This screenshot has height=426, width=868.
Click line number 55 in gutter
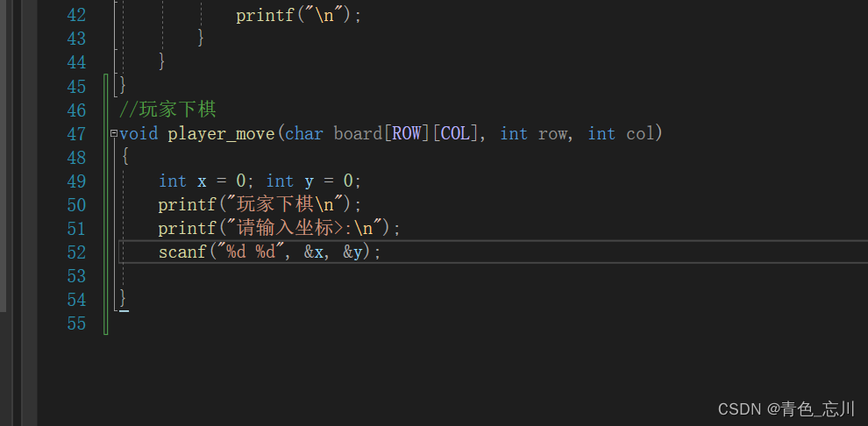tap(76, 323)
